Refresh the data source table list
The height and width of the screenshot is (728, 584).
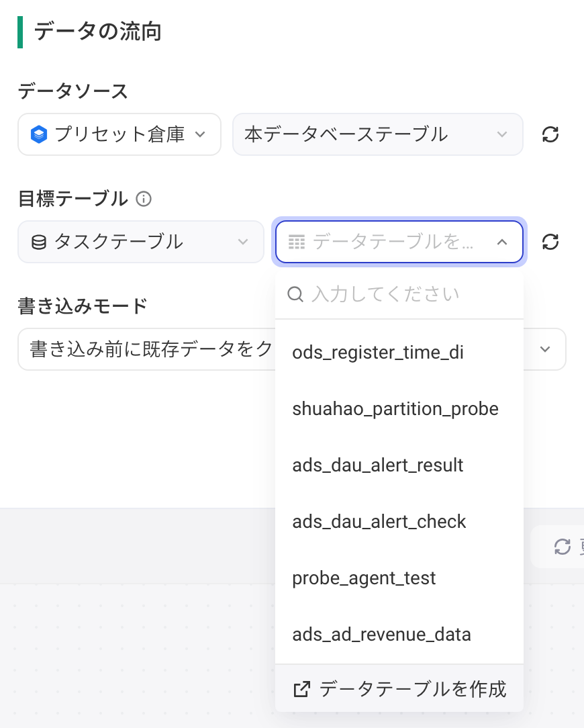coord(550,134)
